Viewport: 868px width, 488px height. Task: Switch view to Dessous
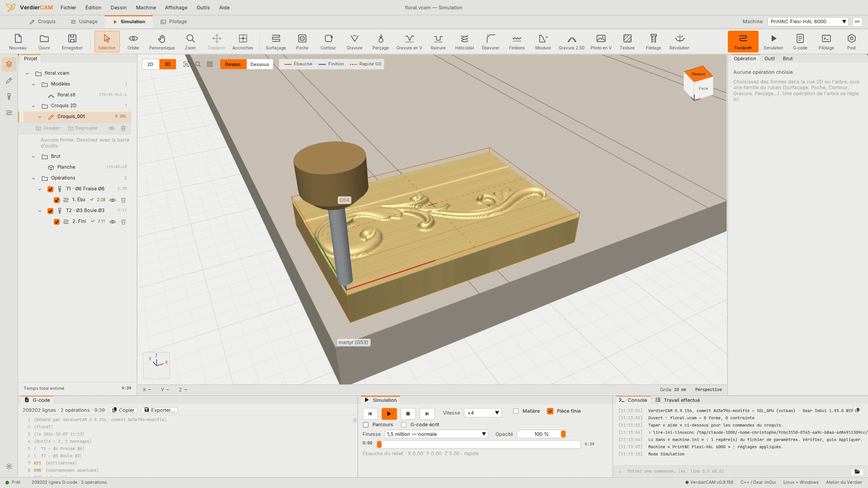[259, 64]
